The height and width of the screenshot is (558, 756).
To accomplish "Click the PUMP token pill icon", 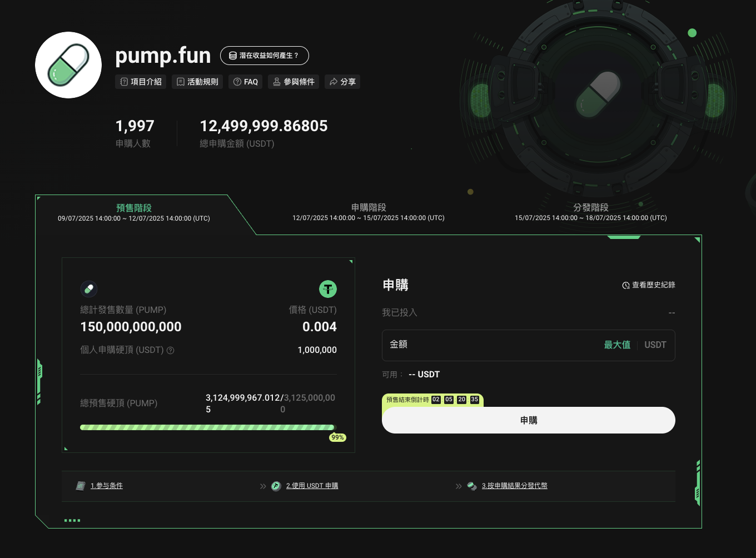I will (x=89, y=289).
